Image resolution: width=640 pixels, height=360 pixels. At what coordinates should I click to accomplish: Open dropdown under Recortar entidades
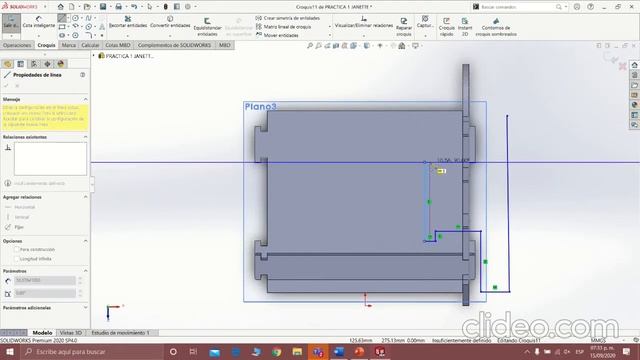128,35
